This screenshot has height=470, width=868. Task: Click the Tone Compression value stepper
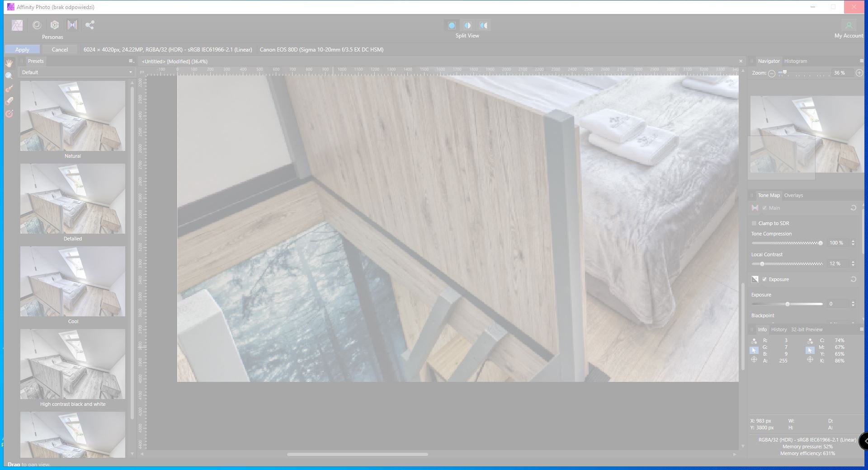coord(853,243)
